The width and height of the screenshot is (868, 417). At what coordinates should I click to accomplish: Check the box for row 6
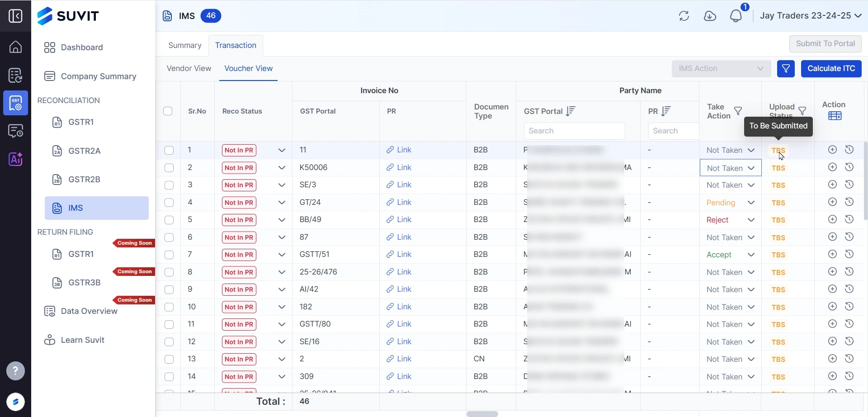point(169,237)
